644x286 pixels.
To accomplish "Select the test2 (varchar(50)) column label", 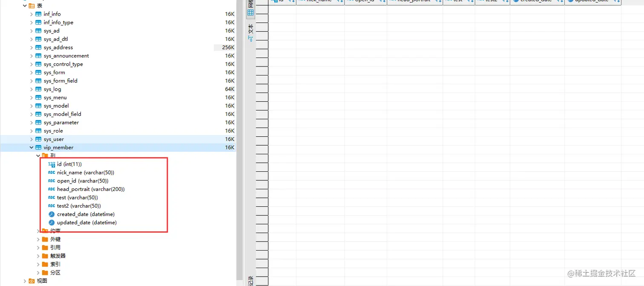I will (x=79, y=206).
